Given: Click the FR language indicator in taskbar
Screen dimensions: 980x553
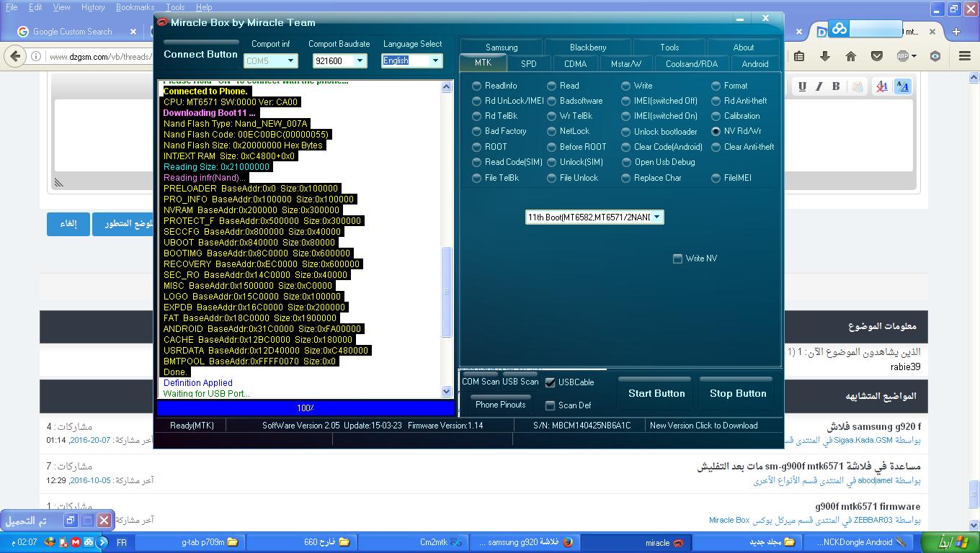Looking at the screenshot, I should tap(122, 542).
